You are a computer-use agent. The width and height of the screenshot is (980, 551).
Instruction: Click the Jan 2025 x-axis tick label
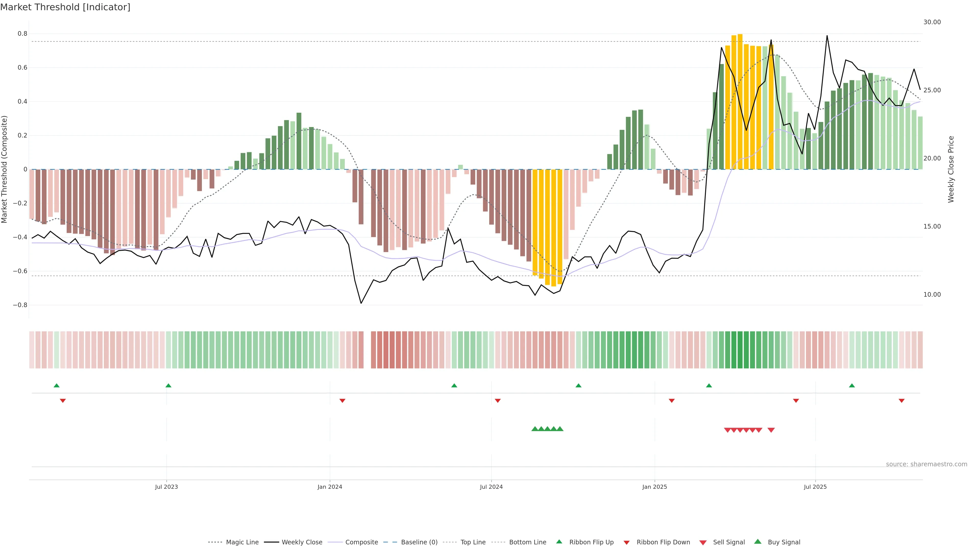[x=654, y=487]
